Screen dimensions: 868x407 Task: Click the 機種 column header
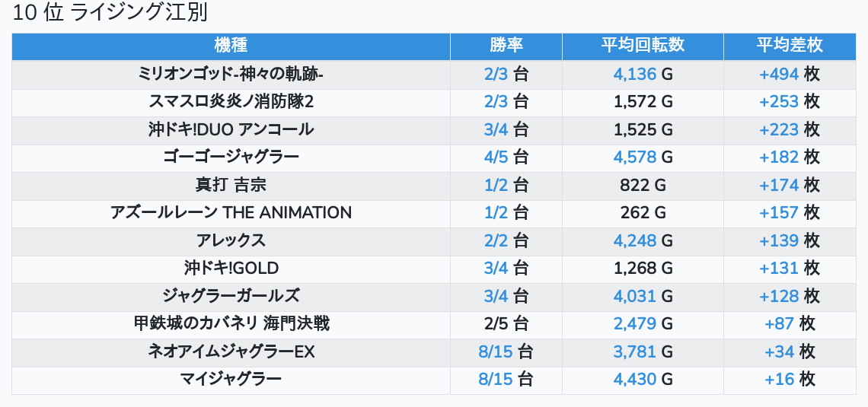pyautogui.click(x=231, y=46)
